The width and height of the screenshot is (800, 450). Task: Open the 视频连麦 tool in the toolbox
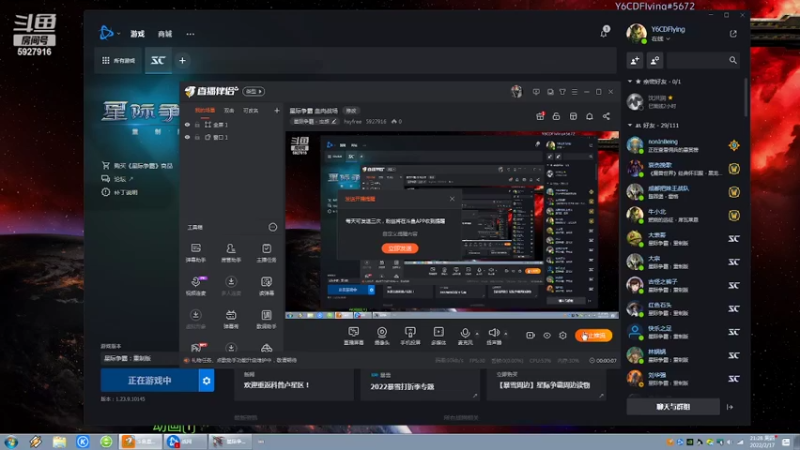[x=196, y=286]
